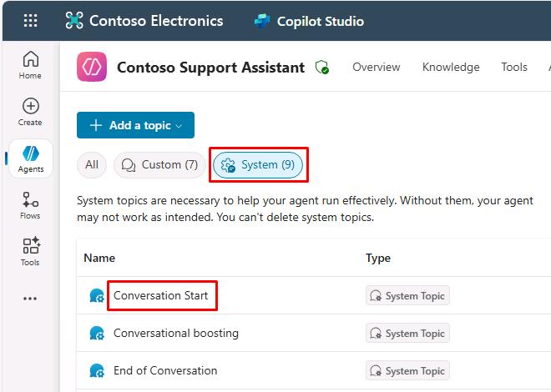Open the End of Conversation topic
This screenshot has height=392, width=551.
click(164, 370)
